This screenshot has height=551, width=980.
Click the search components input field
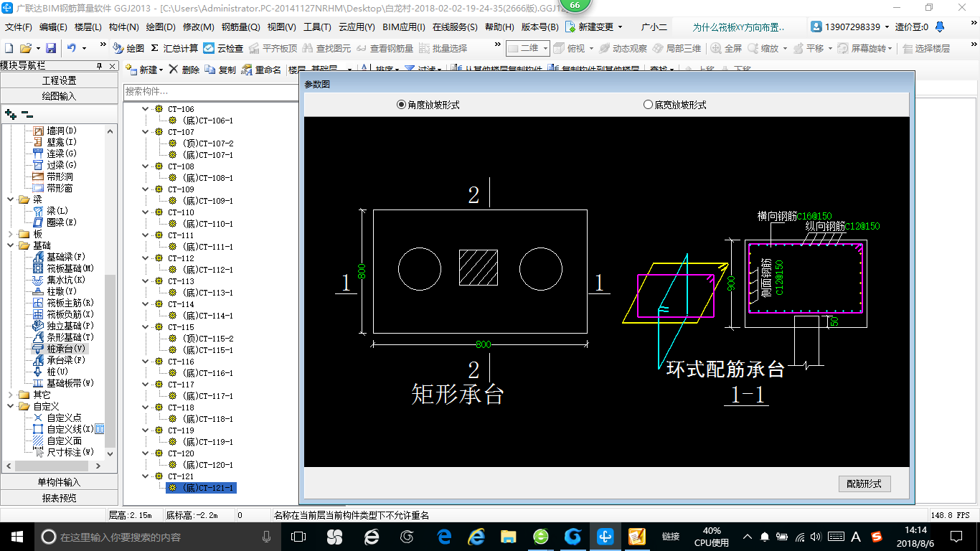[x=210, y=91]
